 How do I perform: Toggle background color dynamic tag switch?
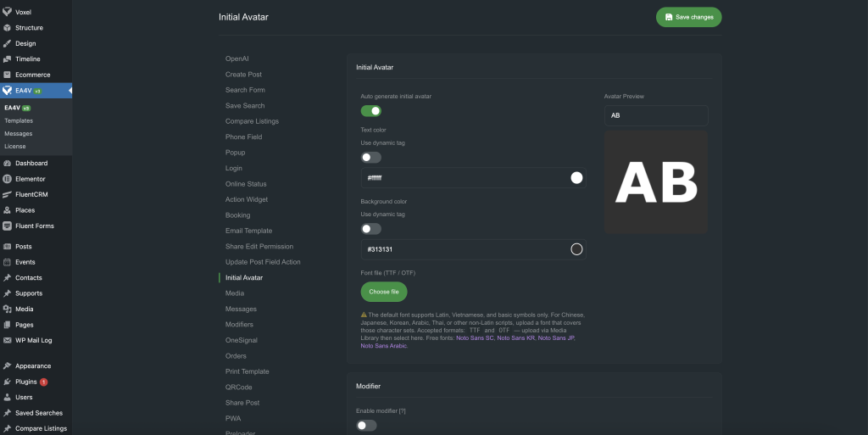[370, 229]
